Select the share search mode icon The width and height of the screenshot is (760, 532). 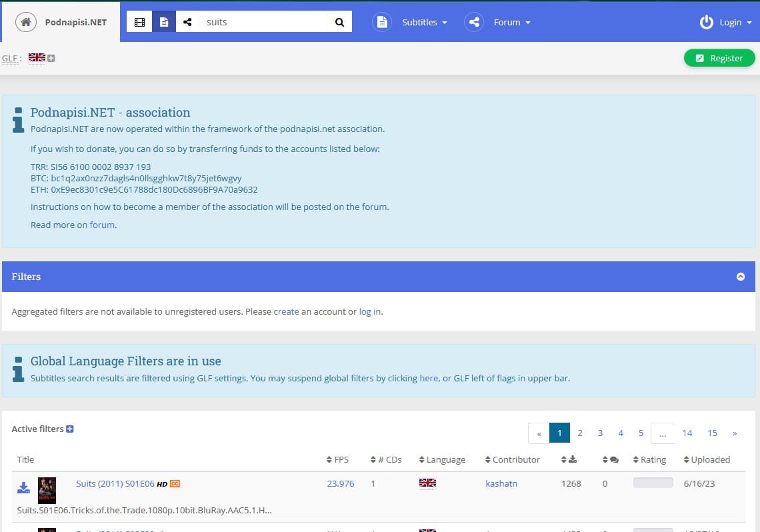(187, 22)
